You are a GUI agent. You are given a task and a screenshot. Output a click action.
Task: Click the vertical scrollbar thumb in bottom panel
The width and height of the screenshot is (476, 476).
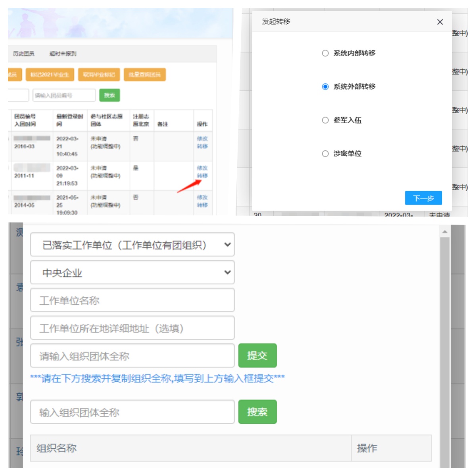(445, 351)
